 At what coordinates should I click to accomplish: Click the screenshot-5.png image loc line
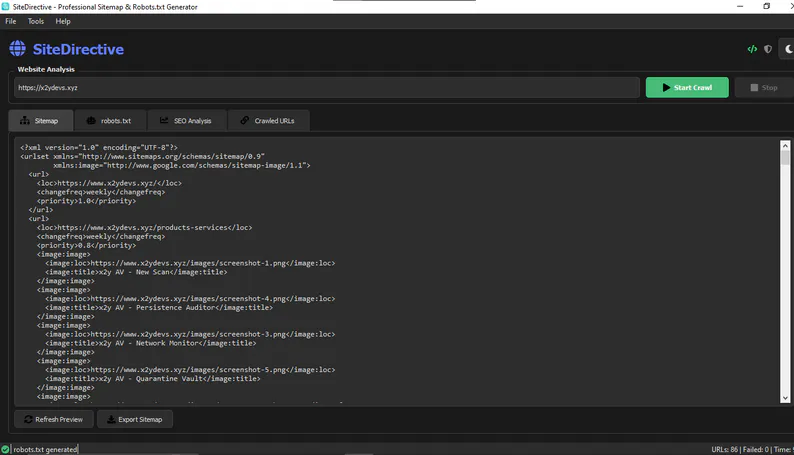click(x=190, y=369)
